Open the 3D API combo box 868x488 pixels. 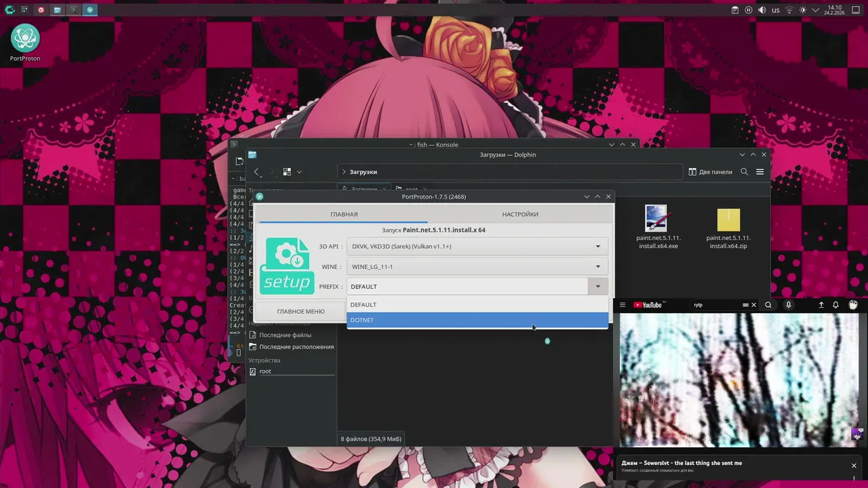coord(477,246)
